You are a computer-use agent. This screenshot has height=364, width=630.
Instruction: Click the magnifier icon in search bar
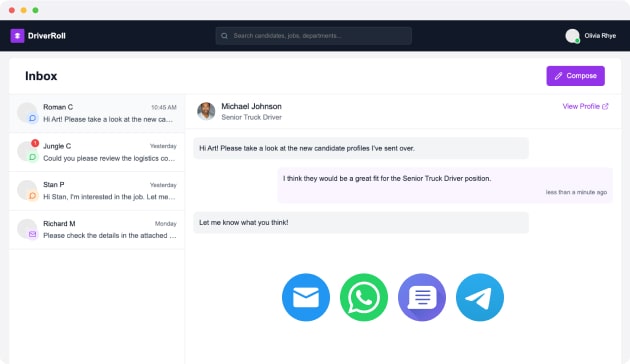[x=224, y=36]
